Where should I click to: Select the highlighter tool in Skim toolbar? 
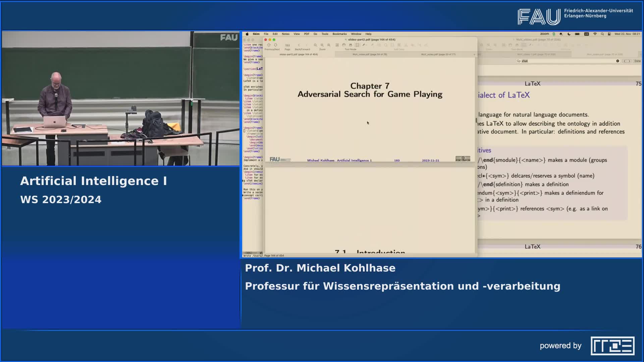(x=364, y=45)
